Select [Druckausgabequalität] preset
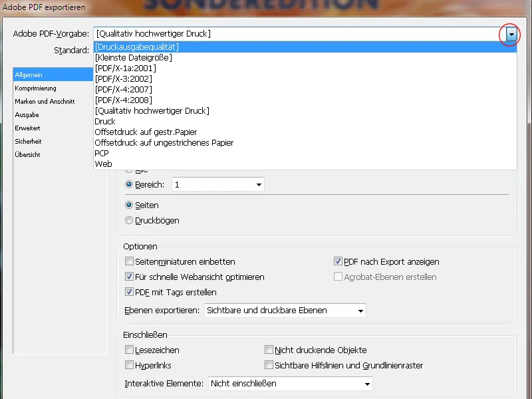 305,47
